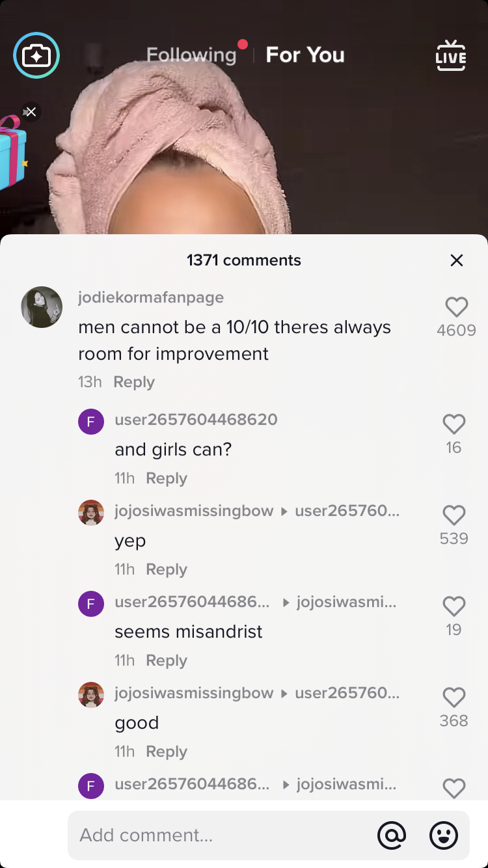Reply to the '10/10' top comment
This screenshot has width=488, height=868.
click(134, 382)
